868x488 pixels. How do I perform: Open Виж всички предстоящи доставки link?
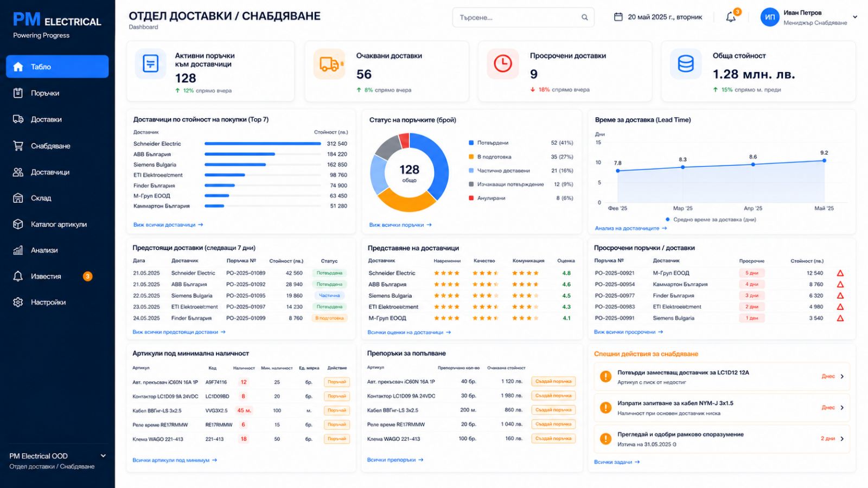(x=179, y=332)
